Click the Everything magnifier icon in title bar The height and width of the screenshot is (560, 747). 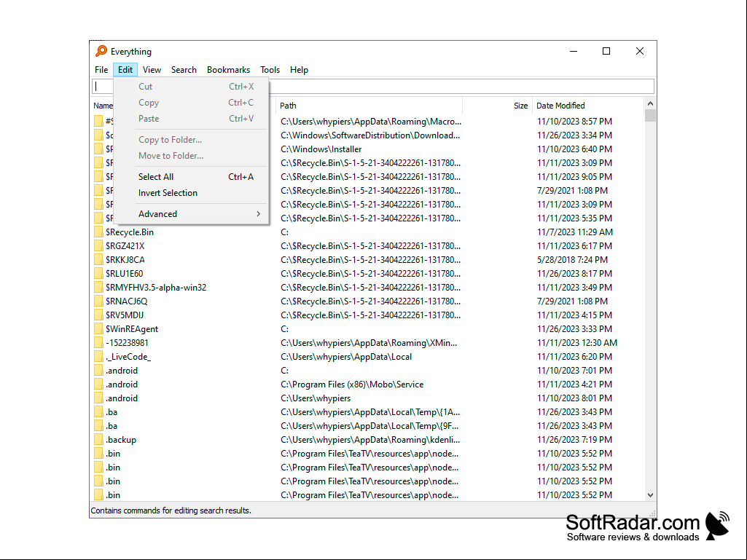pyautogui.click(x=101, y=51)
